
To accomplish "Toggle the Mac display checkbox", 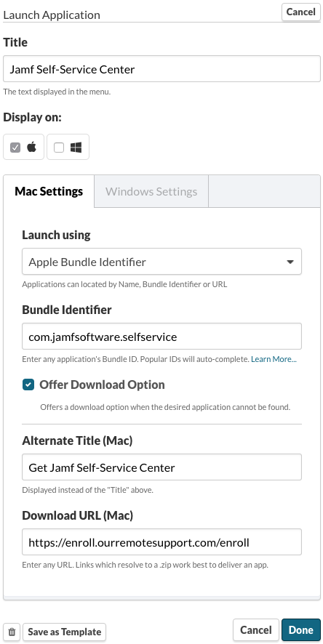I will [15, 147].
